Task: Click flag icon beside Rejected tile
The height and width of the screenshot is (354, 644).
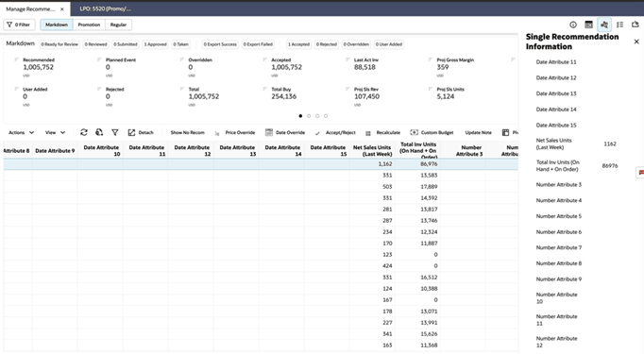Action: (x=99, y=89)
